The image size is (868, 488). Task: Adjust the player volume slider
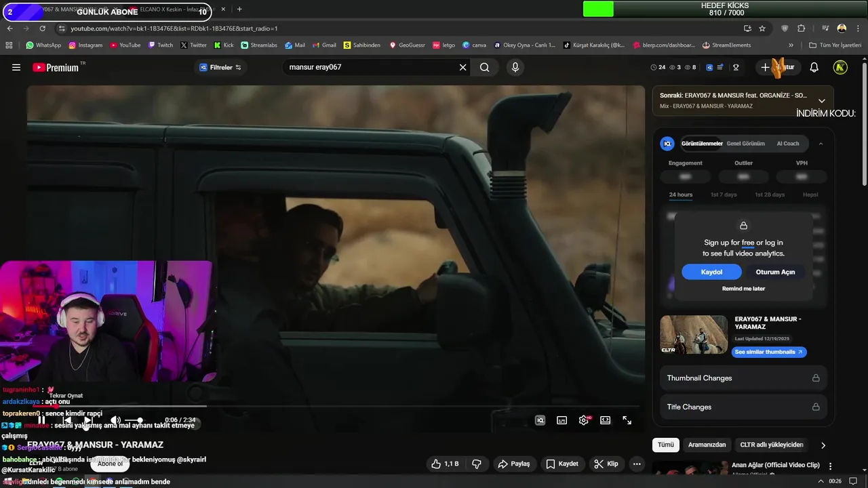pyautogui.click(x=134, y=420)
